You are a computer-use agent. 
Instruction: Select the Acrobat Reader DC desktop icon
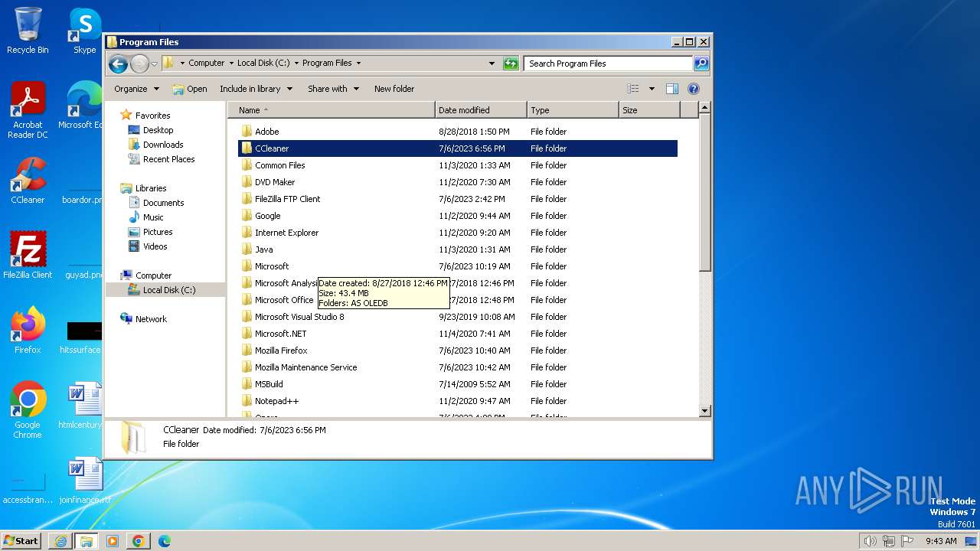28,110
